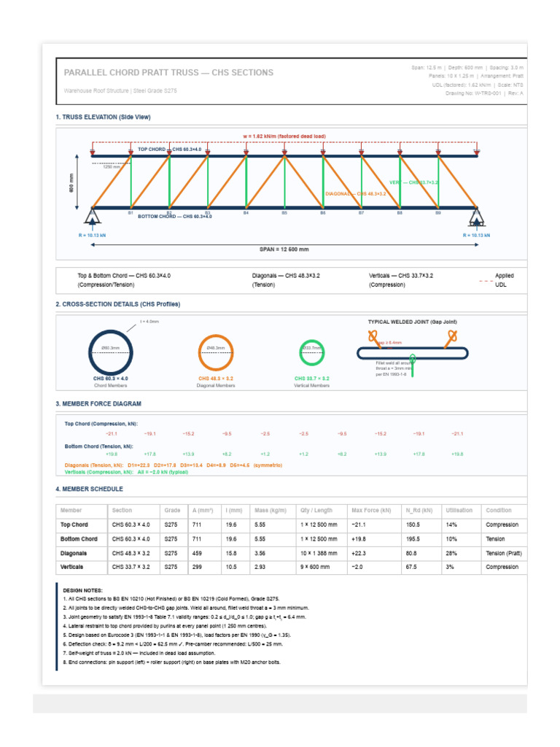The image size is (560, 747).
Task: Click the 'Mass (kg/m)' column header
Action: coord(271,510)
